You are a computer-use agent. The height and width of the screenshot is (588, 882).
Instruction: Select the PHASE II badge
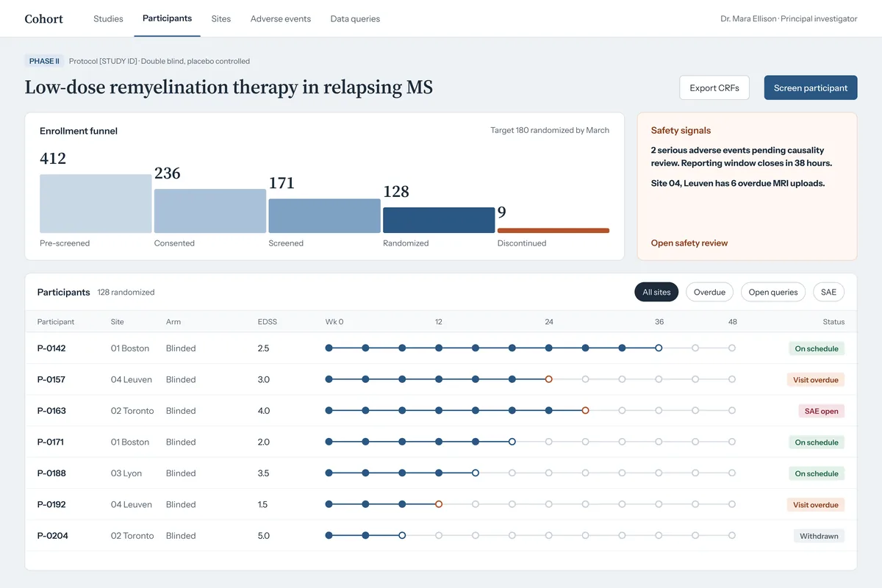(x=44, y=61)
